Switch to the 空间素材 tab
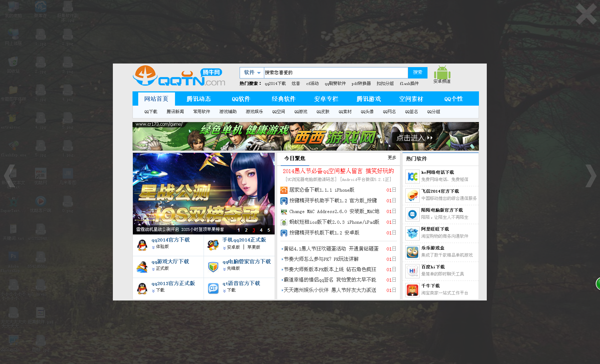This screenshot has width=600, height=364. [411, 99]
